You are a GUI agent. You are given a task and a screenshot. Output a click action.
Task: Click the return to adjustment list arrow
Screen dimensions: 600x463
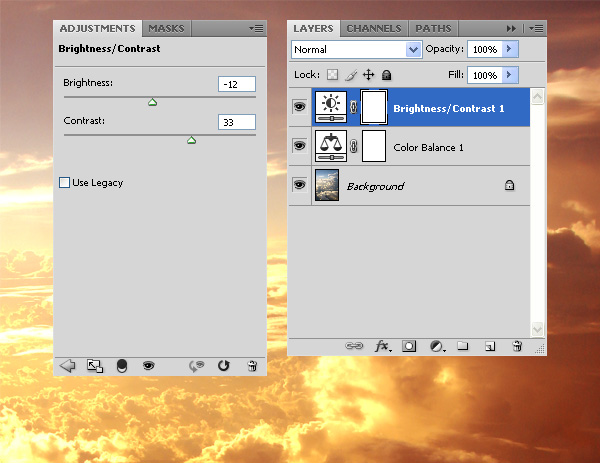[x=68, y=366]
